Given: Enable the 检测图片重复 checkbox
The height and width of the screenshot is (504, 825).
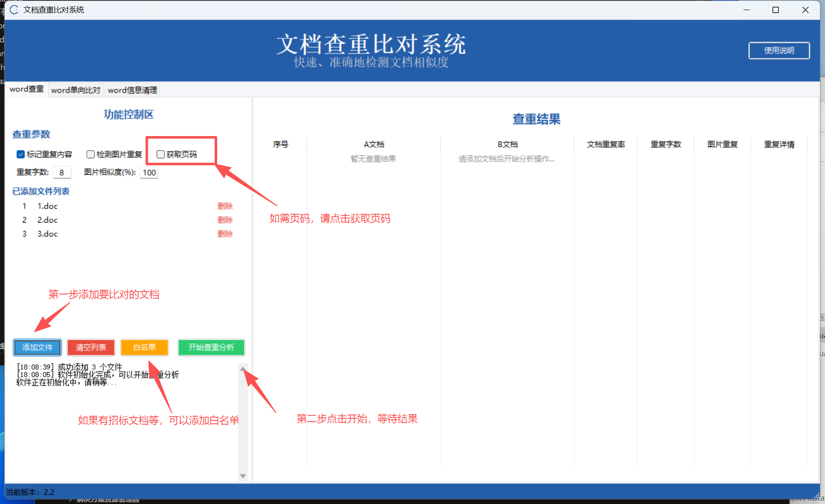Looking at the screenshot, I should point(90,154).
